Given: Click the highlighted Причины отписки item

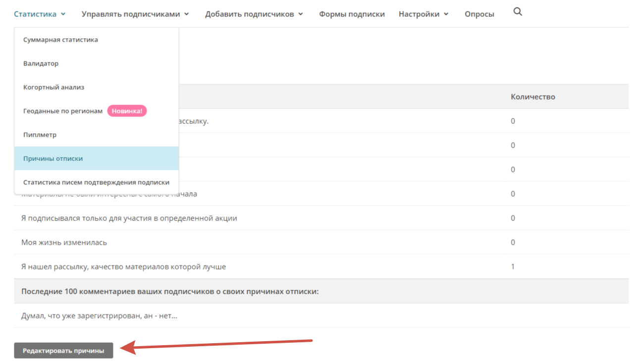Looking at the screenshot, I should tap(53, 158).
